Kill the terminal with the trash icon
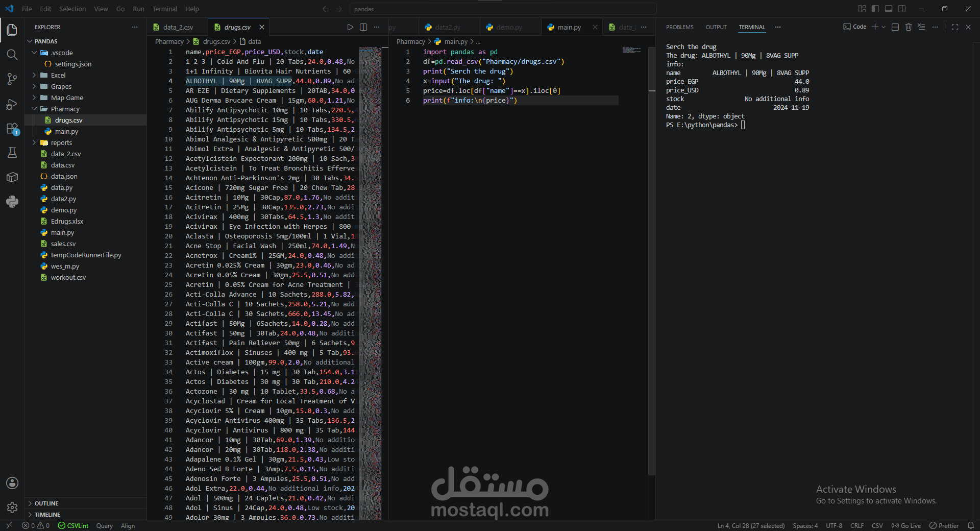The image size is (980, 531). pyautogui.click(x=909, y=27)
